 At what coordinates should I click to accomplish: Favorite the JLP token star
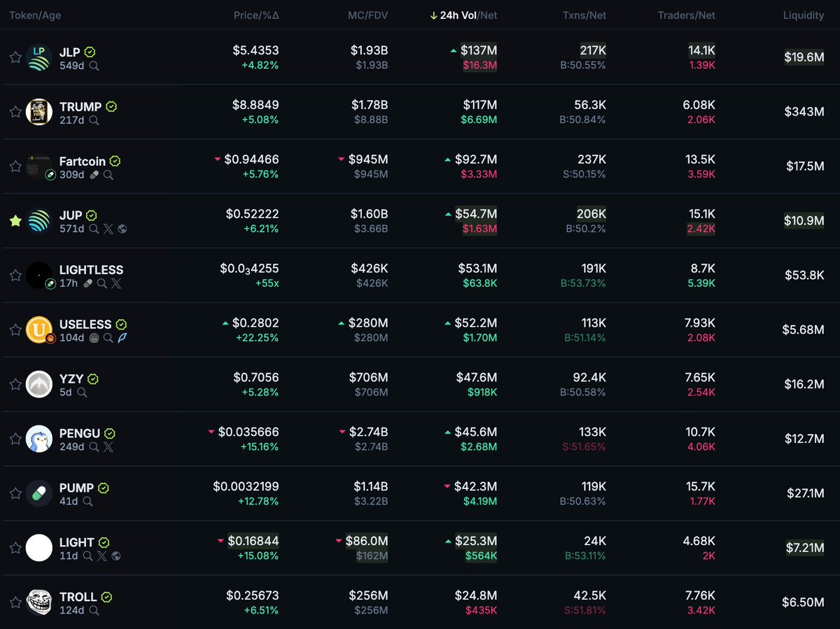(x=15, y=57)
